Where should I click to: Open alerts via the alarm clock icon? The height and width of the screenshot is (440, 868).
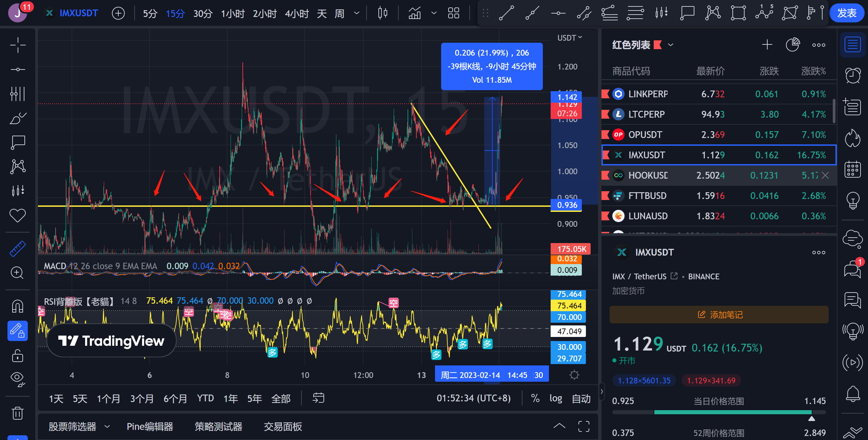[853, 75]
